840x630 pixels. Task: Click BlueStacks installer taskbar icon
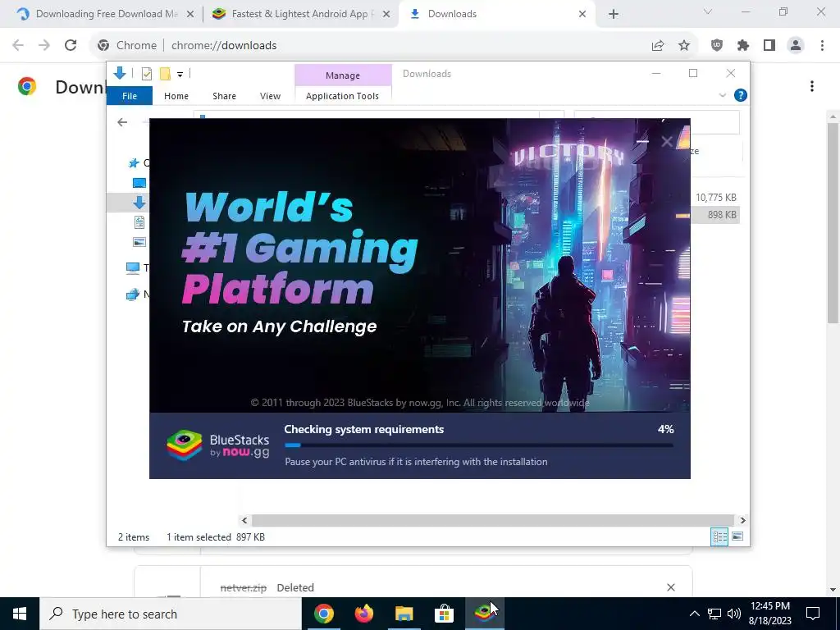pos(484,614)
